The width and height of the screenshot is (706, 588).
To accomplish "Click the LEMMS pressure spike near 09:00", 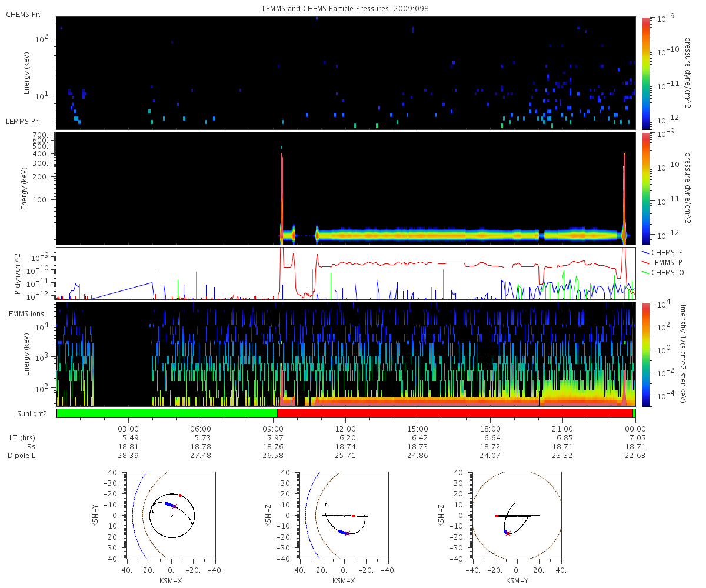I will click(x=282, y=194).
